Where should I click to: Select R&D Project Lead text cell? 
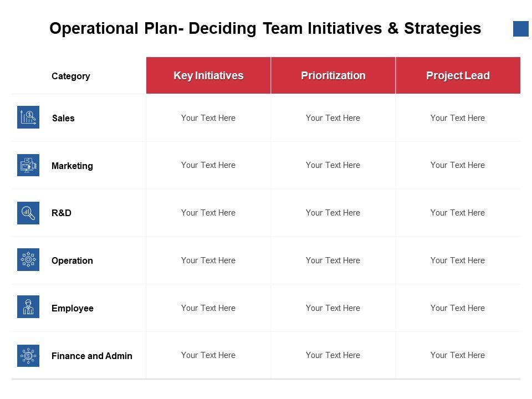[x=458, y=213]
